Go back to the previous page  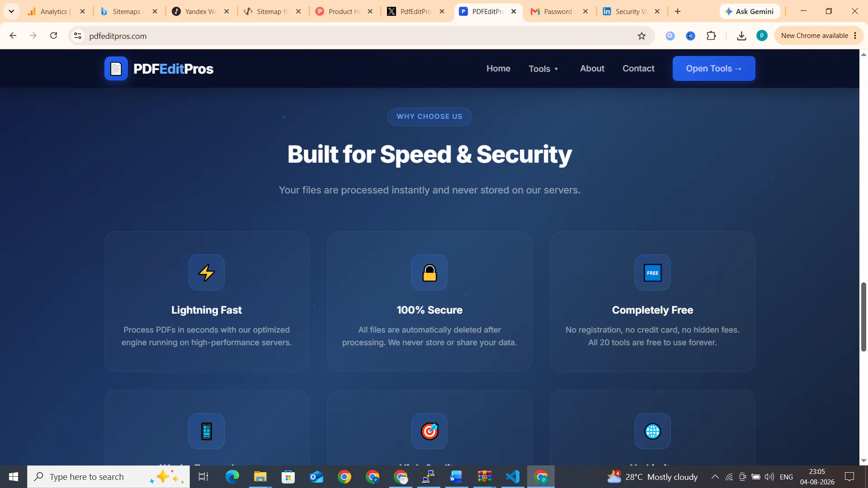coord(13,36)
